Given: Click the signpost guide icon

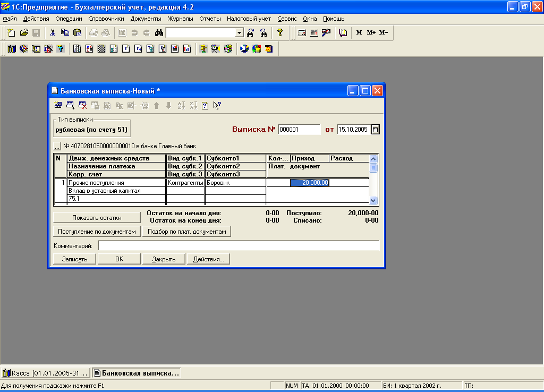Looking at the screenshot, I should 203,49.
